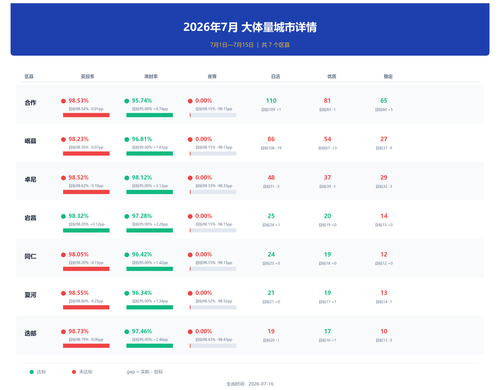Click the green dot beside 96.42%
The image size is (500, 390).
[127, 255]
